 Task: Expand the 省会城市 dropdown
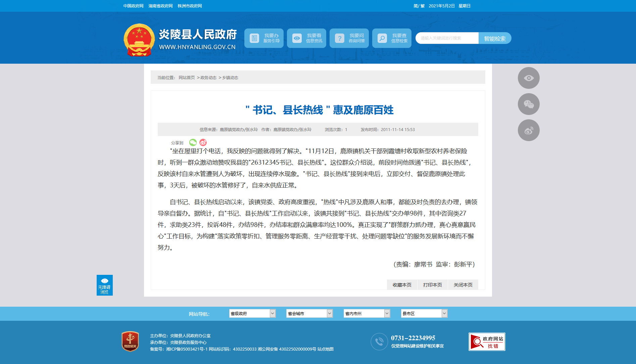pyautogui.click(x=309, y=313)
